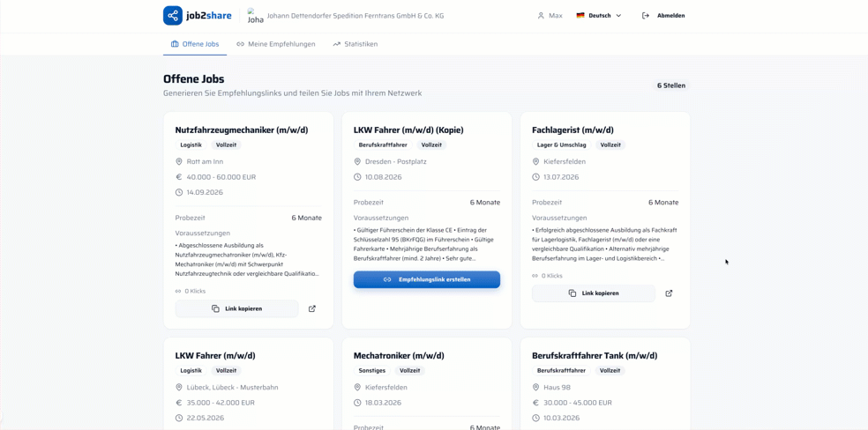Click the Sonstiges tag on Mechatroniker card
This screenshot has height=430, width=868.
(372, 370)
